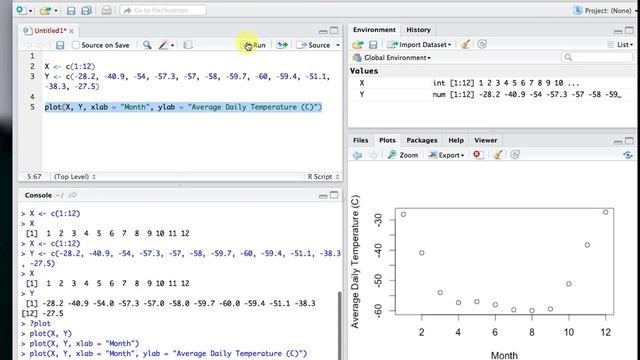Viewport: 640px width, 360px height.
Task: Clear workspace with the broom icon
Action: pyautogui.click(x=465, y=44)
